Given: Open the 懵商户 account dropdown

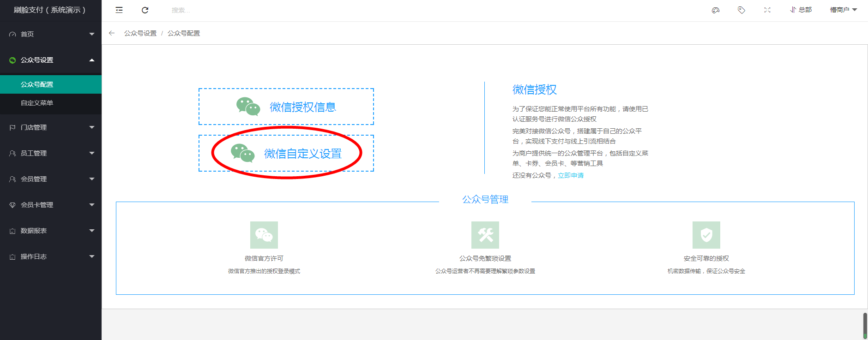Looking at the screenshot, I should [844, 10].
